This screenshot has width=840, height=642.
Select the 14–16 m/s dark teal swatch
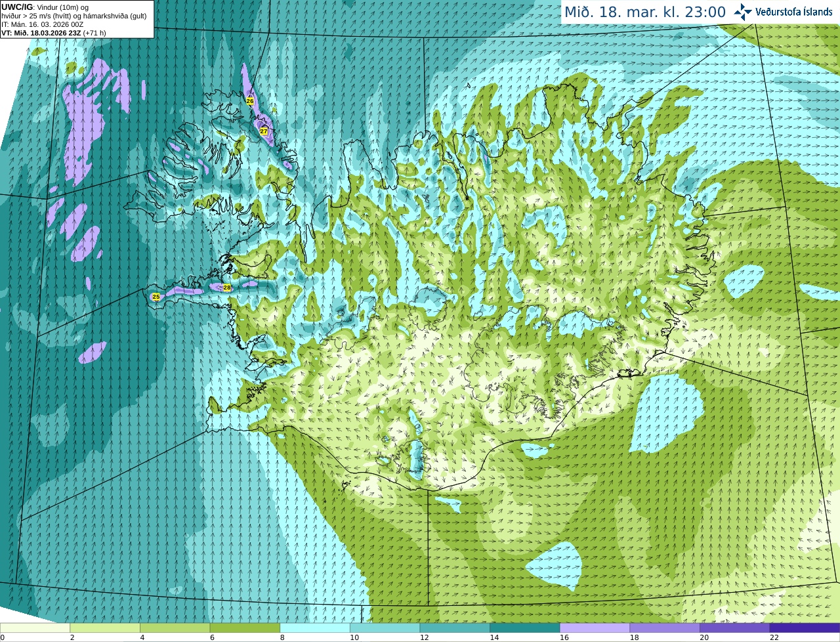tap(525, 628)
